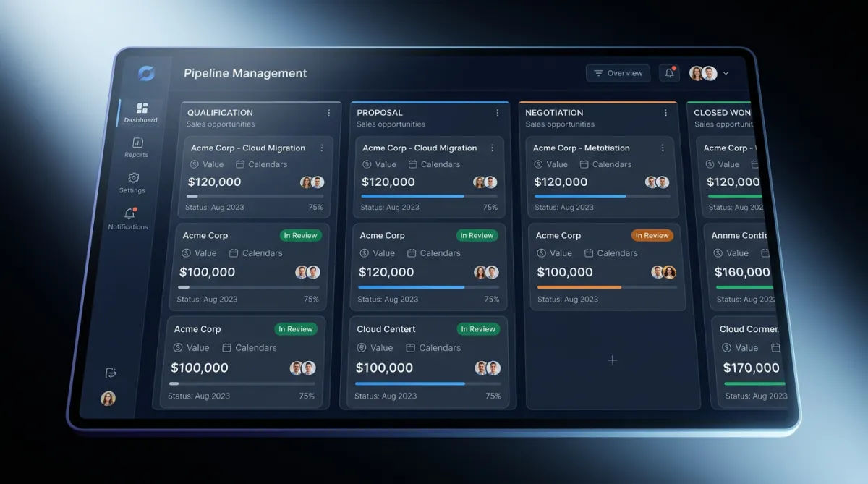Click Value icon on Cloud Centert card
Viewport: 868px width, 484px height.
tap(360, 348)
